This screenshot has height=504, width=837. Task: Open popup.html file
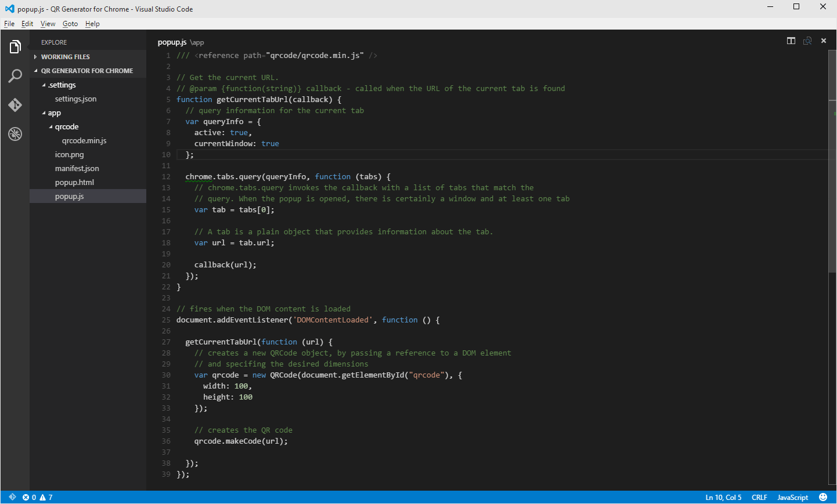click(x=88, y=182)
